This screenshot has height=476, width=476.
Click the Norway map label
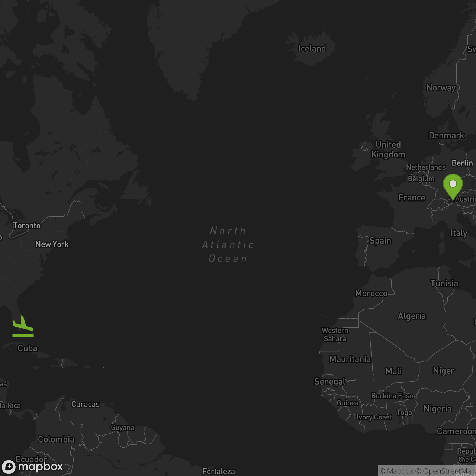pyautogui.click(x=441, y=88)
